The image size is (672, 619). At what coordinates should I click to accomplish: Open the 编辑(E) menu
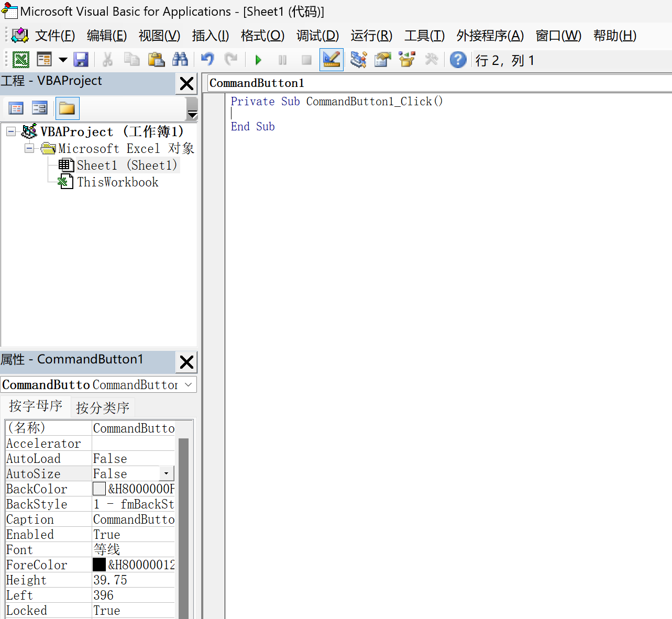107,36
